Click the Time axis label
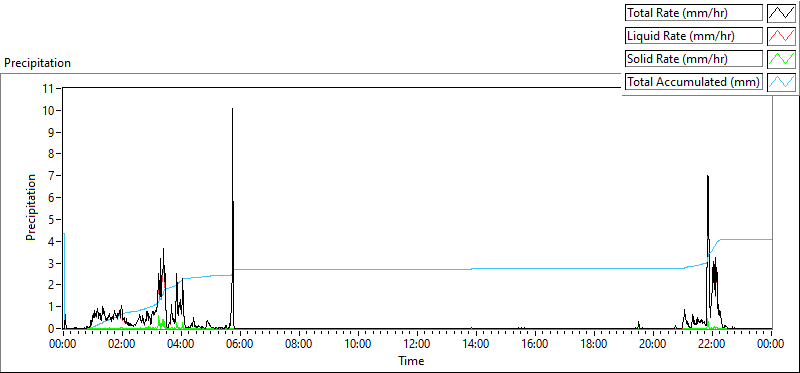 point(411,361)
